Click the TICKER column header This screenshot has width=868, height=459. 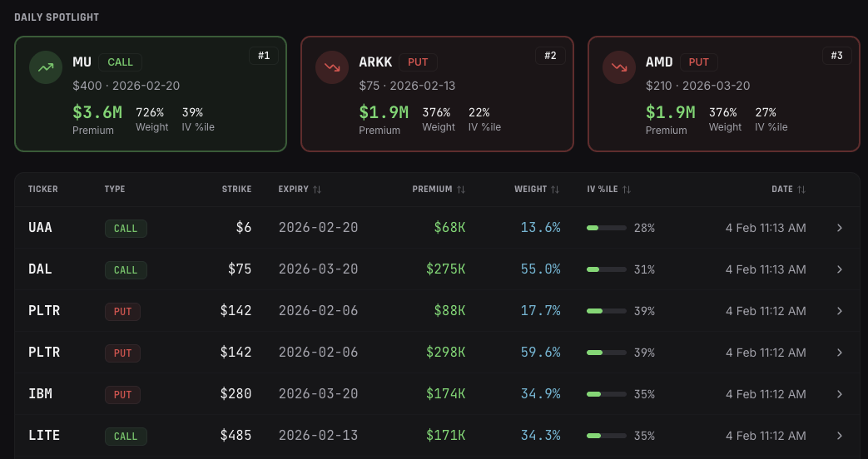pyautogui.click(x=43, y=189)
